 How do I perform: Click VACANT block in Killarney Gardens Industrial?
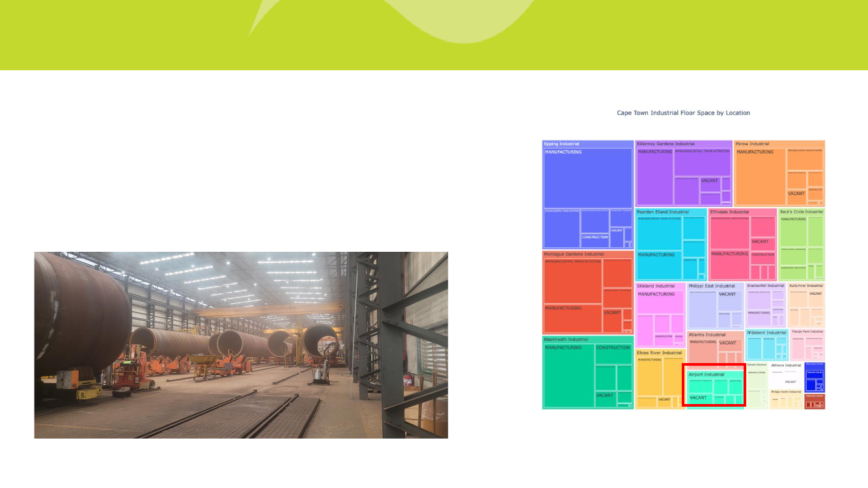pos(710,184)
